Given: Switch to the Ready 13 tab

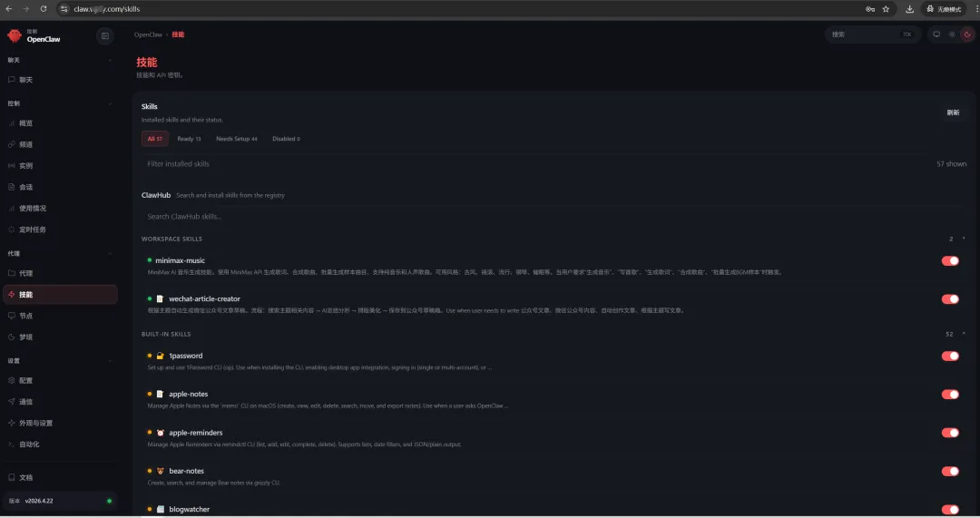Looking at the screenshot, I should [x=189, y=139].
